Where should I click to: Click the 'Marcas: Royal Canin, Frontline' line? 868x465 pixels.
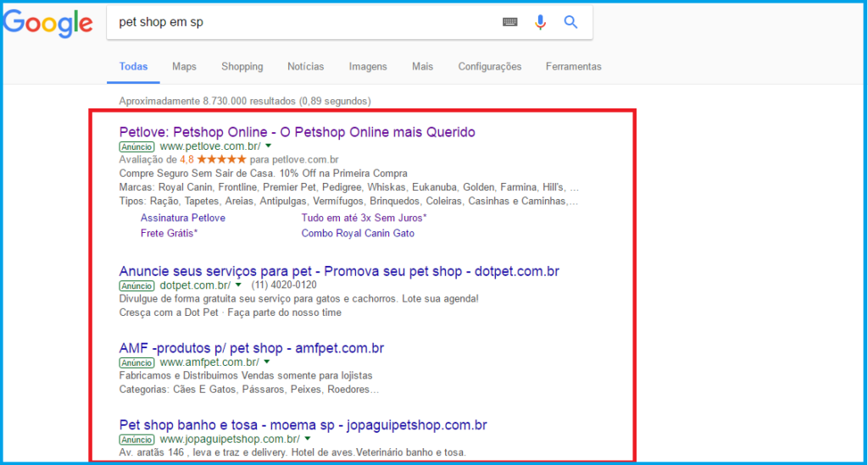[x=348, y=187]
